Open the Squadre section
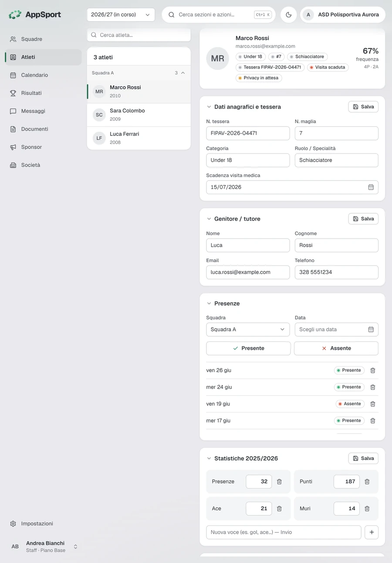Viewport: 392px width, 563px height. [x=43, y=39]
